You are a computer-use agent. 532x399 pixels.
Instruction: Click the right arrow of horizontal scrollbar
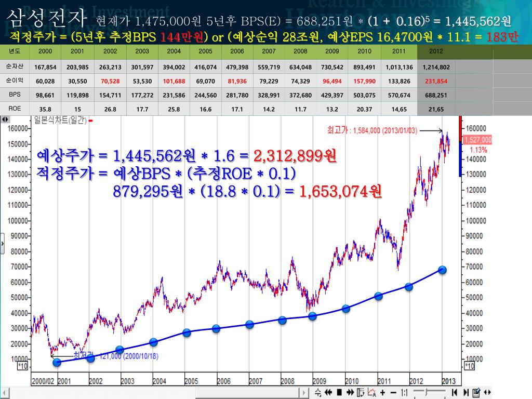(303, 393)
